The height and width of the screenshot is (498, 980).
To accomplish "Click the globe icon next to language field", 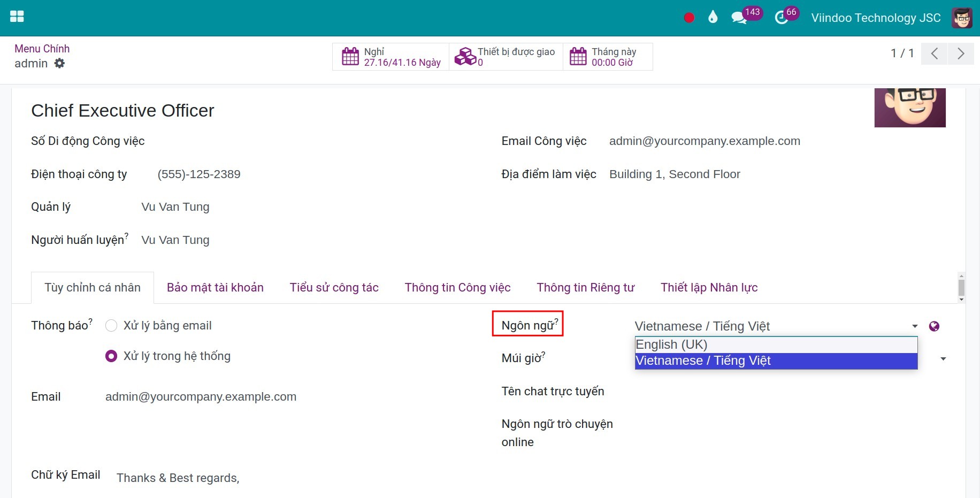I will (934, 326).
